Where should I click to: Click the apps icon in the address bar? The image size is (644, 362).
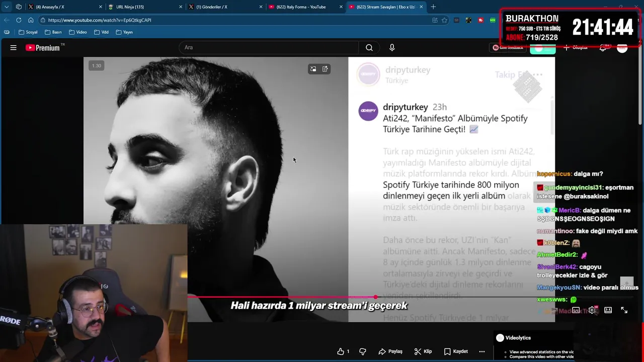tap(435, 20)
